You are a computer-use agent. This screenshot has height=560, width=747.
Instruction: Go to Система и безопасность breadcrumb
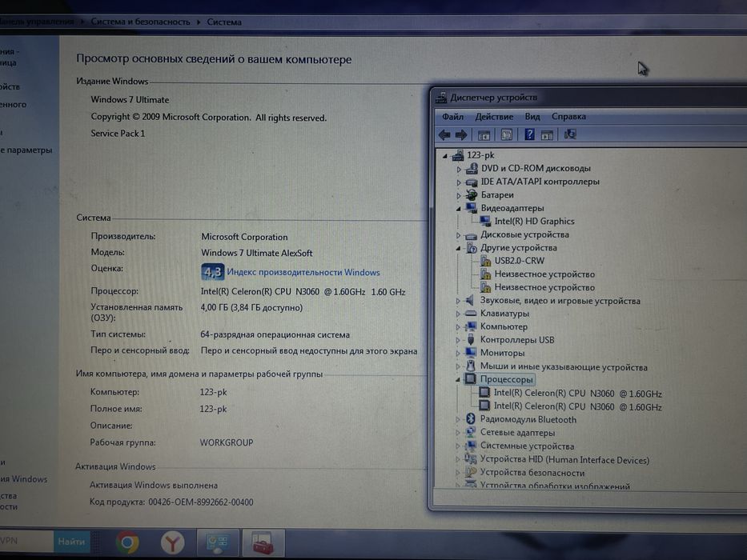pyautogui.click(x=140, y=22)
